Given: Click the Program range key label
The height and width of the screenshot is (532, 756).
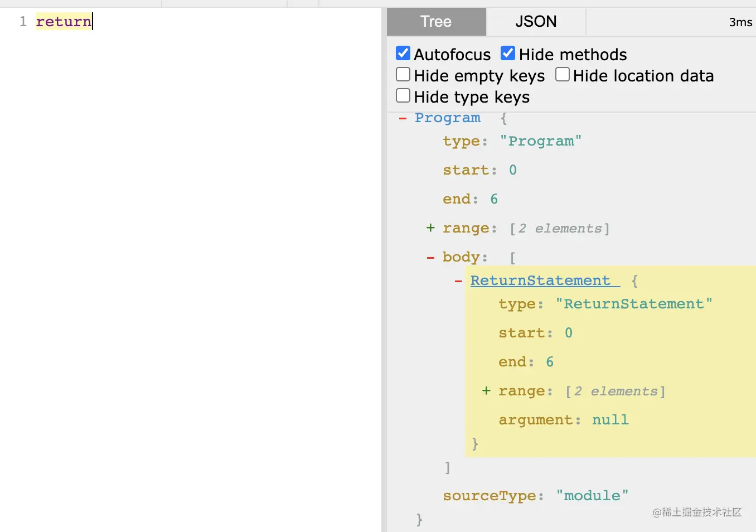Looking at the screenshot, I should point(466,228).
